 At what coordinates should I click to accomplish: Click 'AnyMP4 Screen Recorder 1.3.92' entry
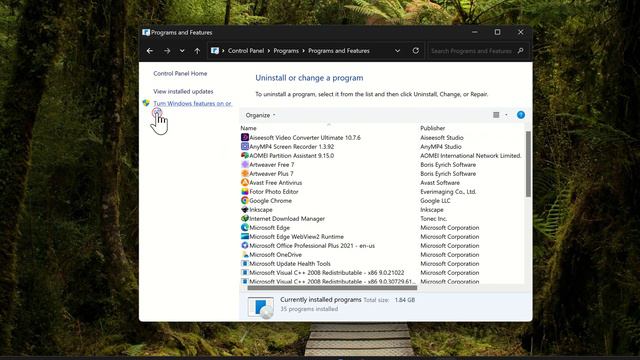pos(291,147)
